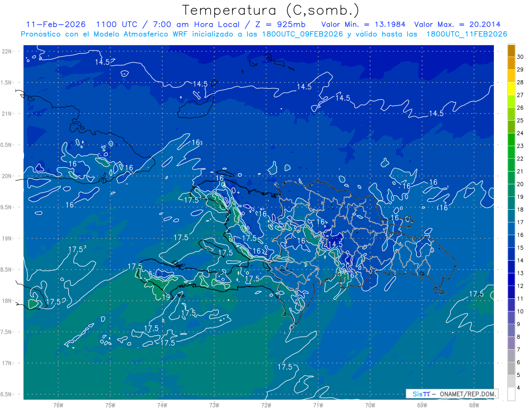Click the '21N' latitude axis label
This screenshot has width=532, height=411.
click(8, 114)
